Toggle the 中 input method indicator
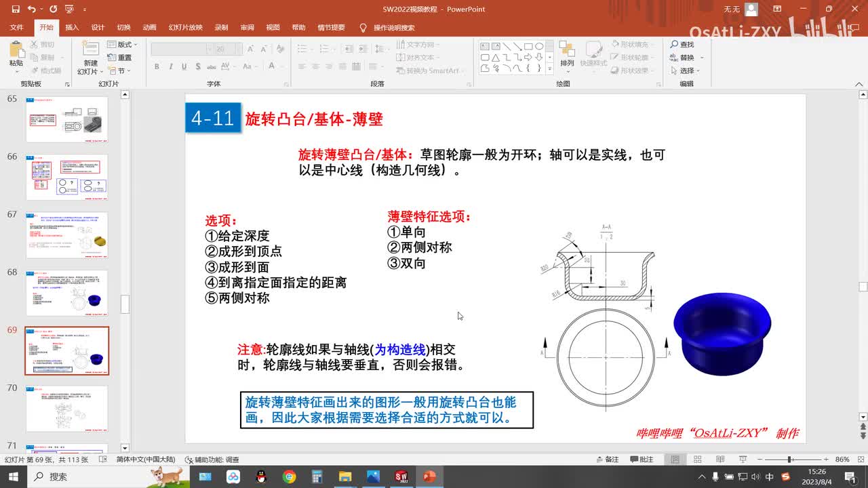The height and width of the screenshot is (488, 868). [769, 476]
